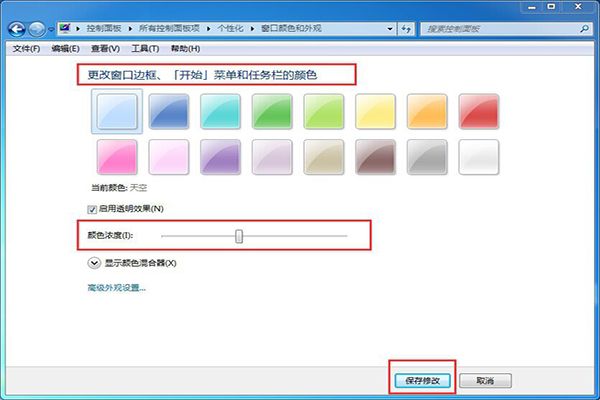
Task: Click the 取消 button
Action: click(485, 380)
